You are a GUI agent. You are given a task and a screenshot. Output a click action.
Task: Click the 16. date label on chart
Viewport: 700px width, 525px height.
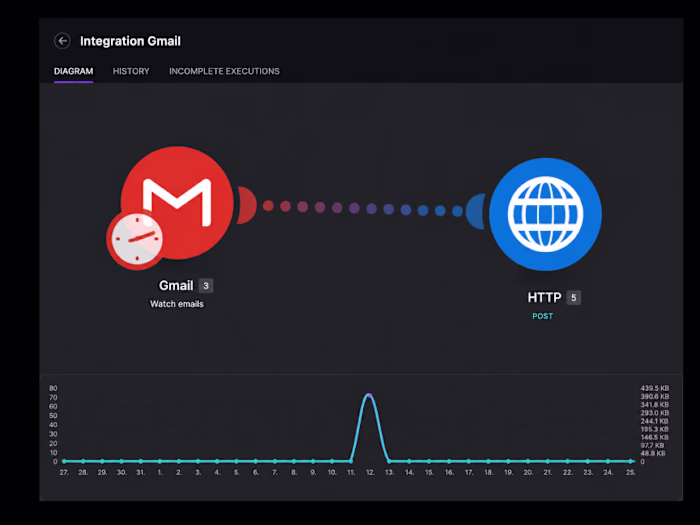[449, 472]
